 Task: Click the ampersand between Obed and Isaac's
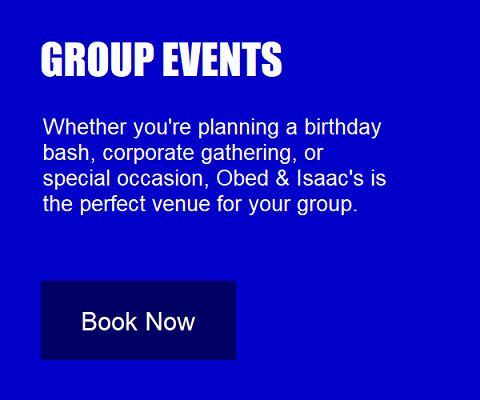tap(282, 178)
